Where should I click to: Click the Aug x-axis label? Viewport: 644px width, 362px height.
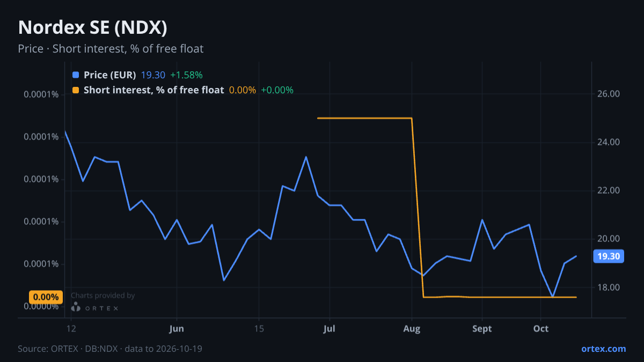pyautogui.click(x=412, y=329)
